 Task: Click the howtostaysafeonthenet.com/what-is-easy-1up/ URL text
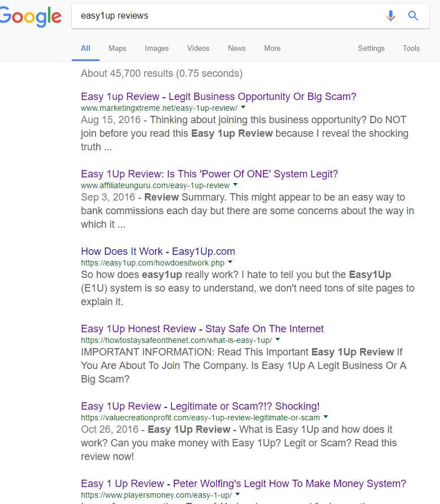coord(176,340)
